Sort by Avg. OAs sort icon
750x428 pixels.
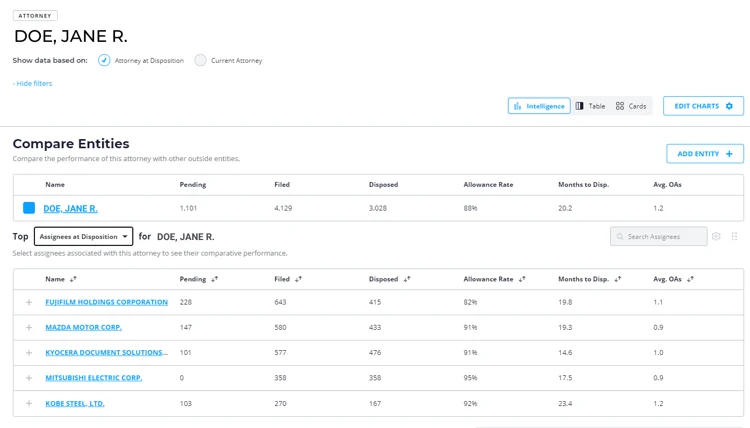[x=691, y=279]
